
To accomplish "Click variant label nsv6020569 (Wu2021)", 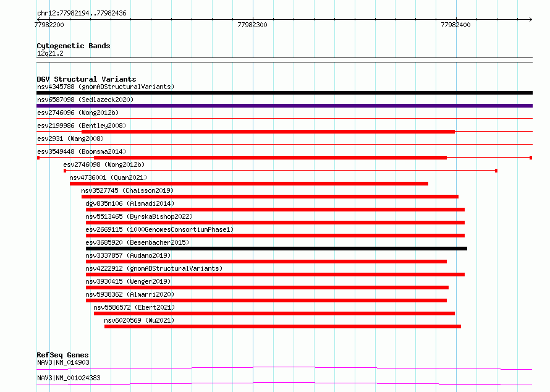I will point(139,320).
